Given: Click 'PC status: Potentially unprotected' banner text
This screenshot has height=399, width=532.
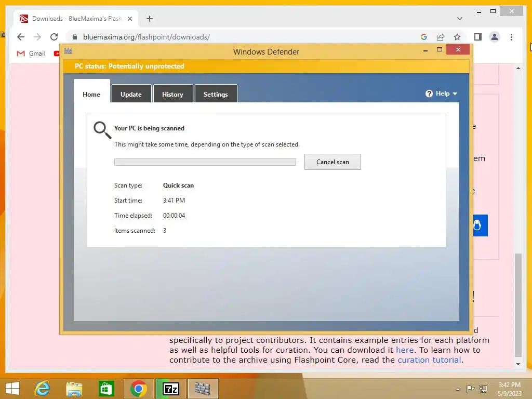Looking at the screenshot, I should tap(129, 66).
